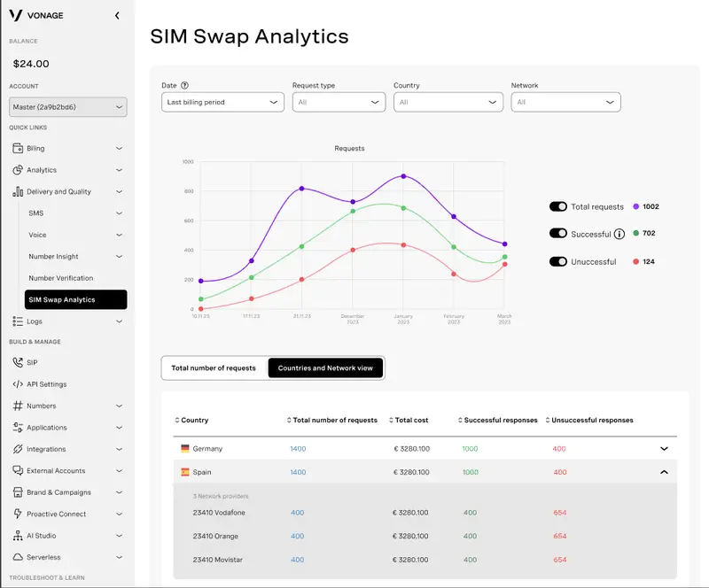The height and width of the screenshot is (588, 709).
Task: Expand the Germany row chevron
Action: click(664, 449)
